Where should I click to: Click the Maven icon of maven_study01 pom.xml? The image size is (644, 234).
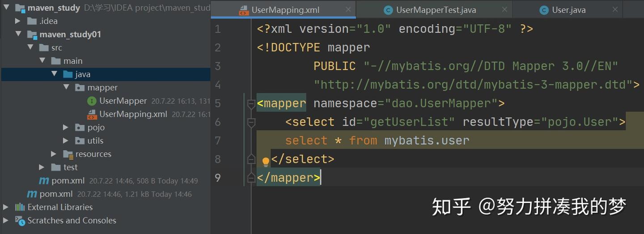(x=44, y=181)
